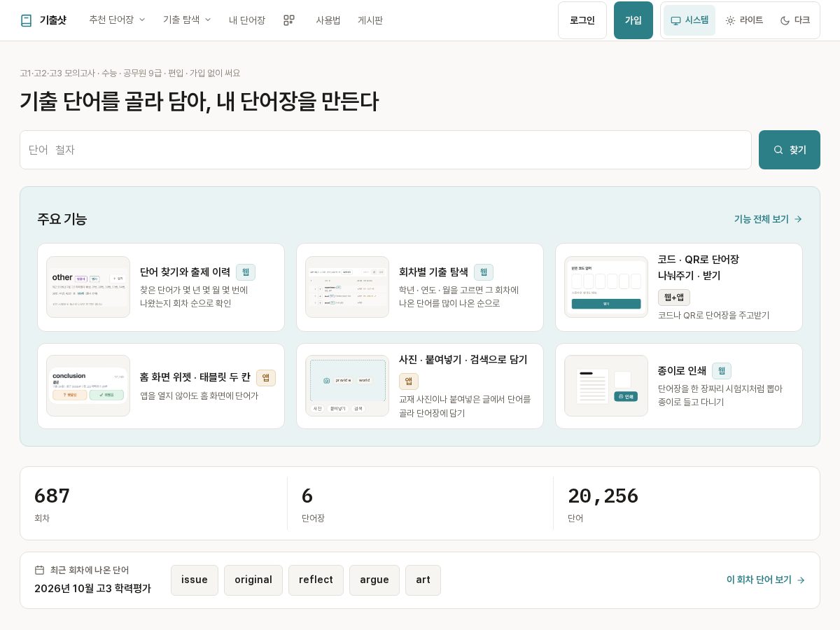Screen dimensions: 840x630
Task: Click the calendar icon beside 최근 회차에 나온 단어
Action: 40,570
